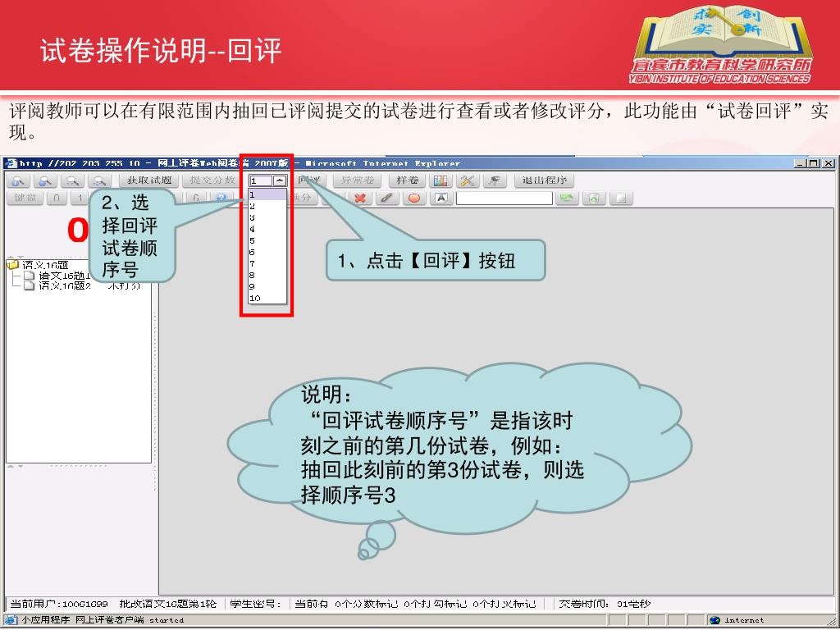
Task: Click the 回评 review button
Action: click(309, 180)
